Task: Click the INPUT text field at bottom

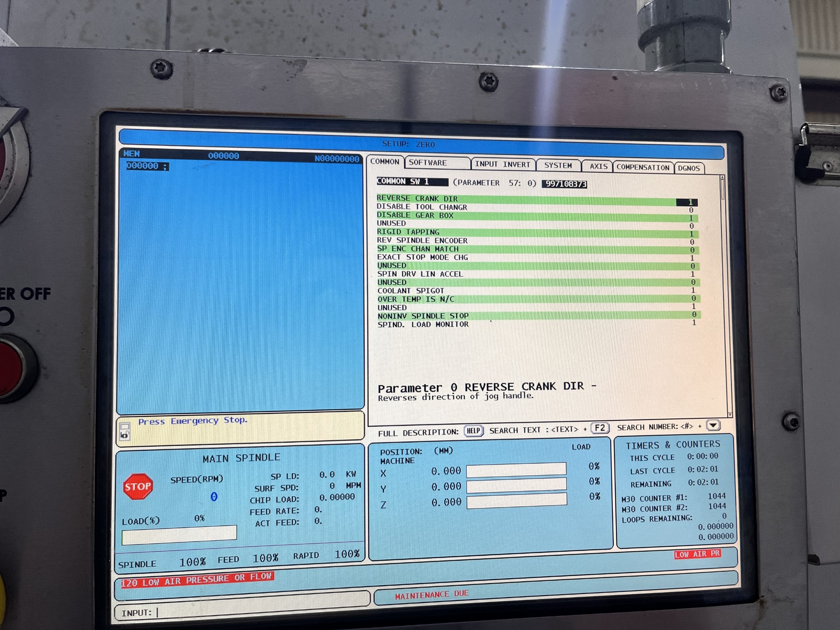Action: click(x=255, y=612)
